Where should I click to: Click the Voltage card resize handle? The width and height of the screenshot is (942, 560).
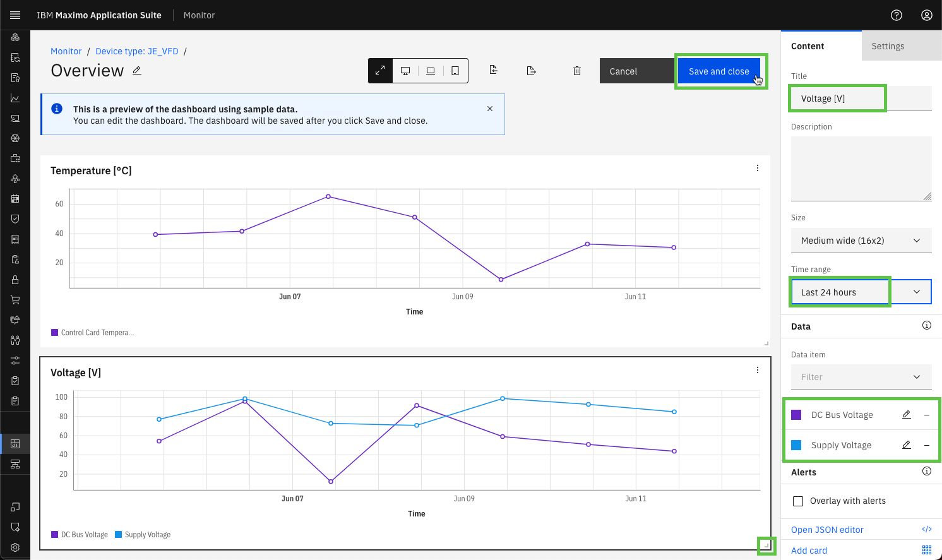tap(766, 545)
